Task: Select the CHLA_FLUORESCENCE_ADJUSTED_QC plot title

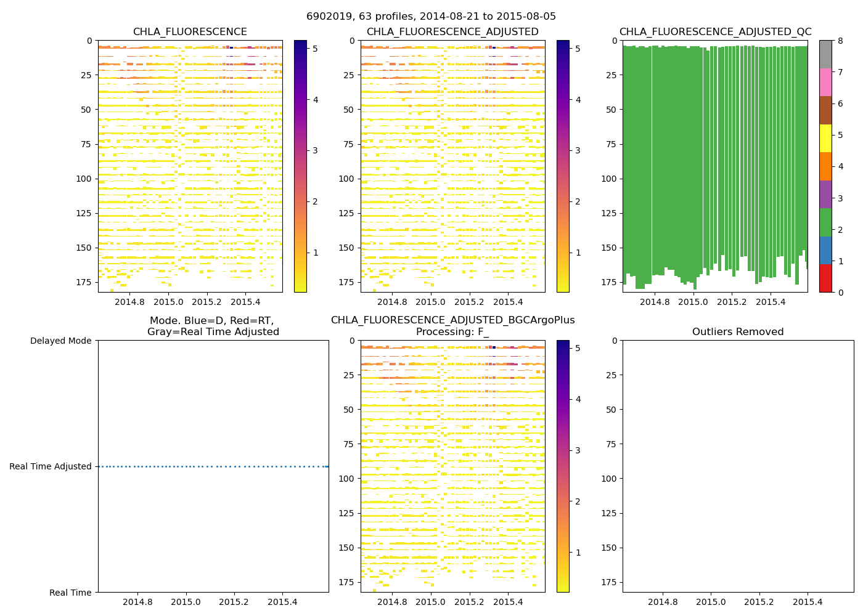Action: pyautogui.click(x=715, y=32)
